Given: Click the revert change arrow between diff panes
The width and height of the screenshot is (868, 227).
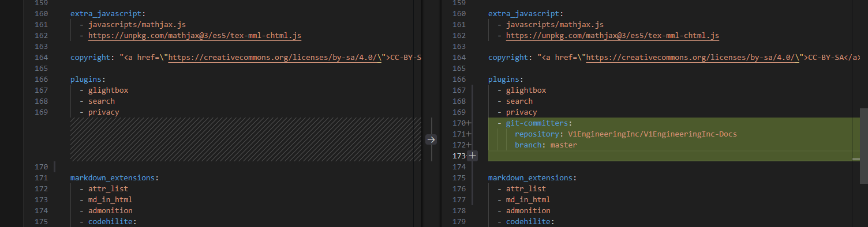Looking at the screenshot, I should pos(431,139).
